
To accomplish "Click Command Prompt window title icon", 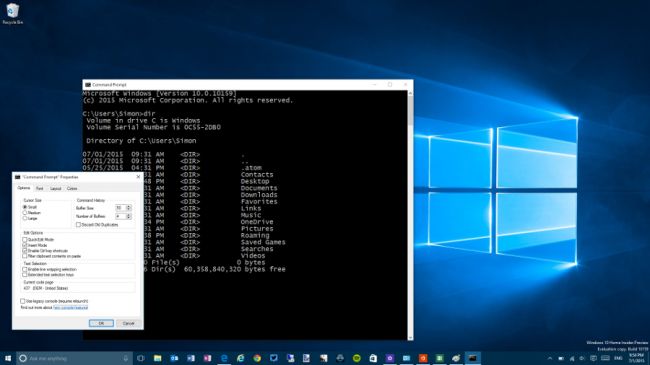I will click(88, 85).
